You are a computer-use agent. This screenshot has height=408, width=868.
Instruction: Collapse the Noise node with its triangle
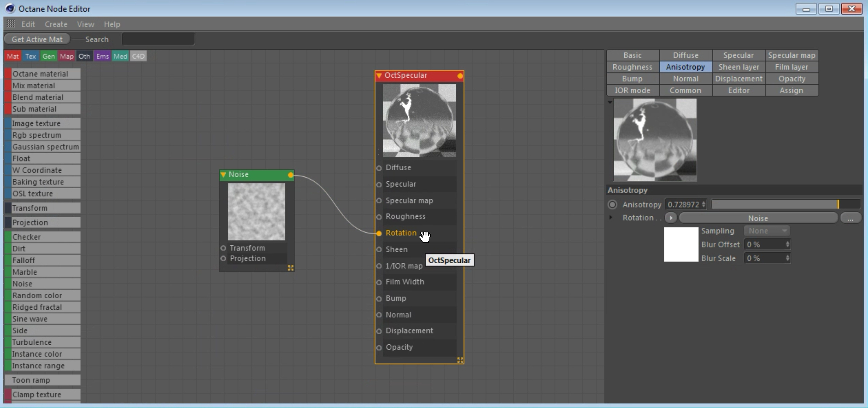pyautogui.click(x=223, y=174)
